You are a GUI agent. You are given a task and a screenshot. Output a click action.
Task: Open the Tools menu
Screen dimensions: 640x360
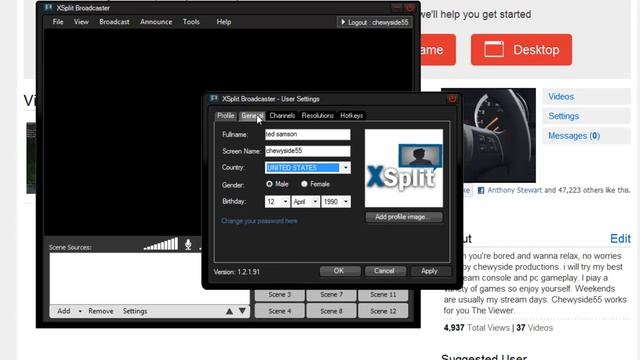191,22
